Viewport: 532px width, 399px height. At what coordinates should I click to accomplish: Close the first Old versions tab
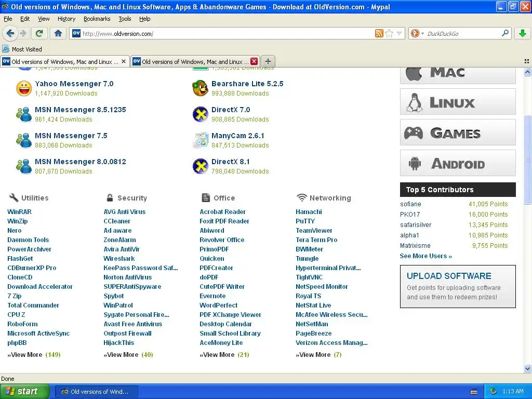[124, 61]
